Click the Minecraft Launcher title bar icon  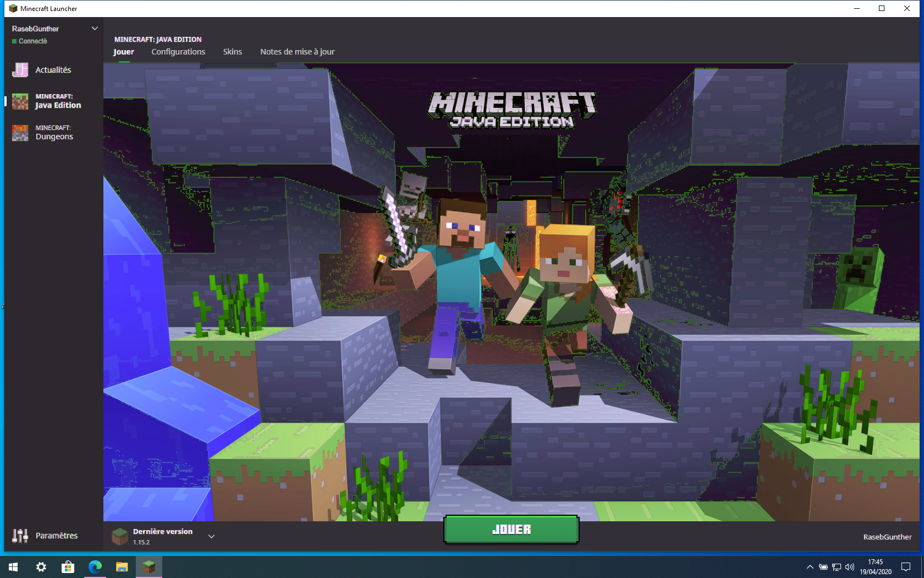click(x=13, y=8)
